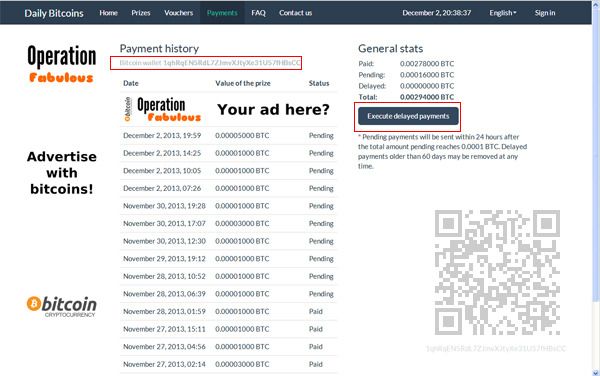This screenshot has height=376, width=600.
Task: Click the Advertise with bitcoins banner
Action: [x=62, y=173]
